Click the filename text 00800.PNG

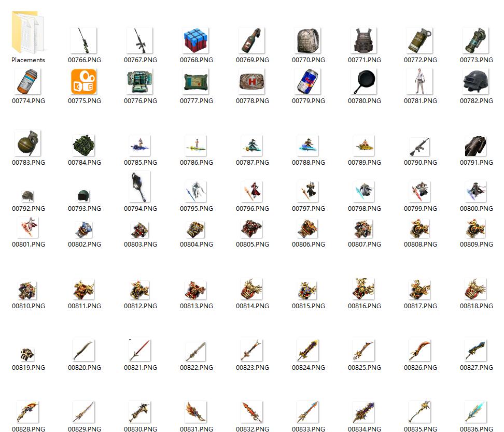click(x=477, y=209)
